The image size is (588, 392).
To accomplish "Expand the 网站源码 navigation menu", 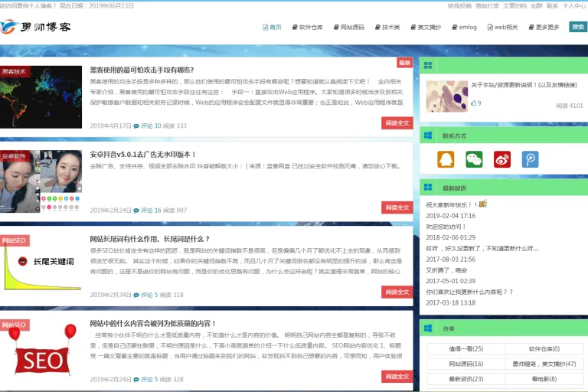I will pyautogui.click(x=349, y=27).
